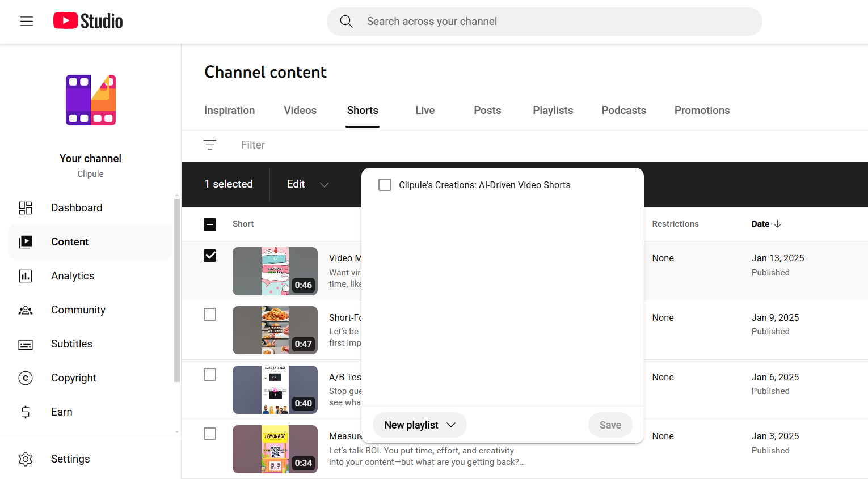Check the Clipule's Creations playlist checkbox
This screenshot has width=868, height=479.
(x=385, y=185)
